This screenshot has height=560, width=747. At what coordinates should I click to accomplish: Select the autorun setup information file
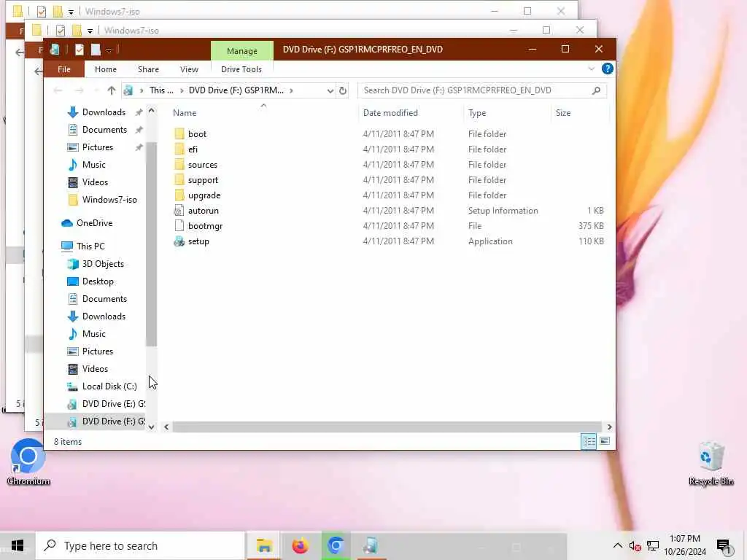[203, 211]
